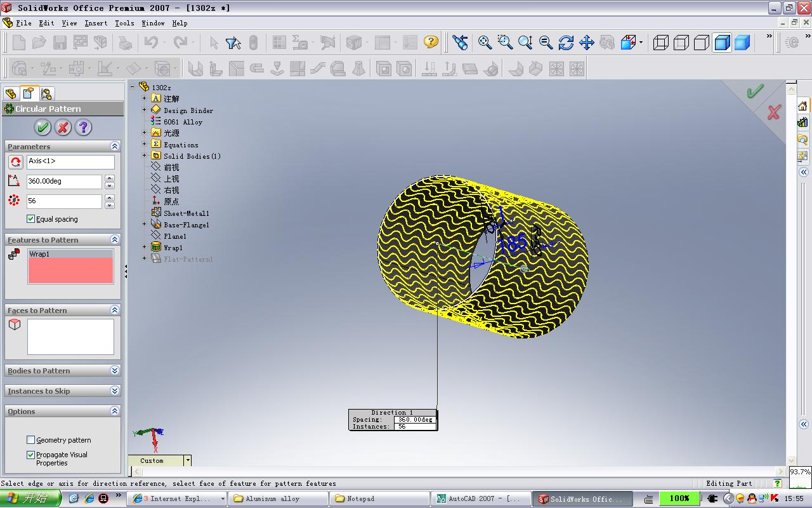Confirm the Circular Pattern with green OK checkmark
812x508 pixels.
click(x=43, y=128)
